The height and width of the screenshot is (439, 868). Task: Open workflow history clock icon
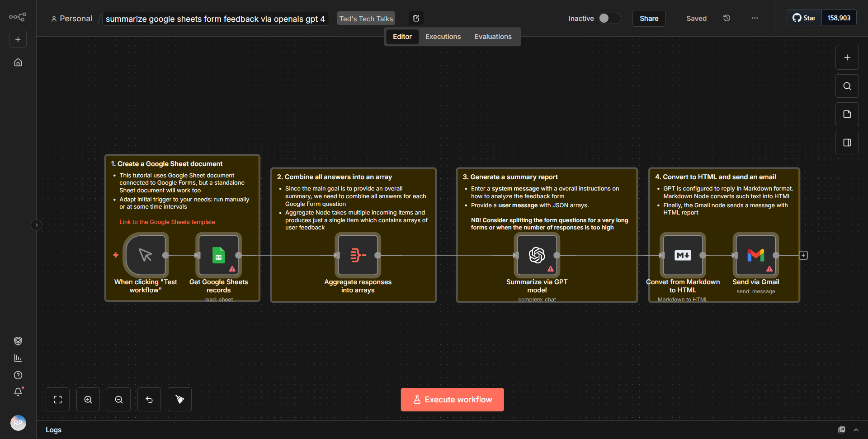pos(727,18)
